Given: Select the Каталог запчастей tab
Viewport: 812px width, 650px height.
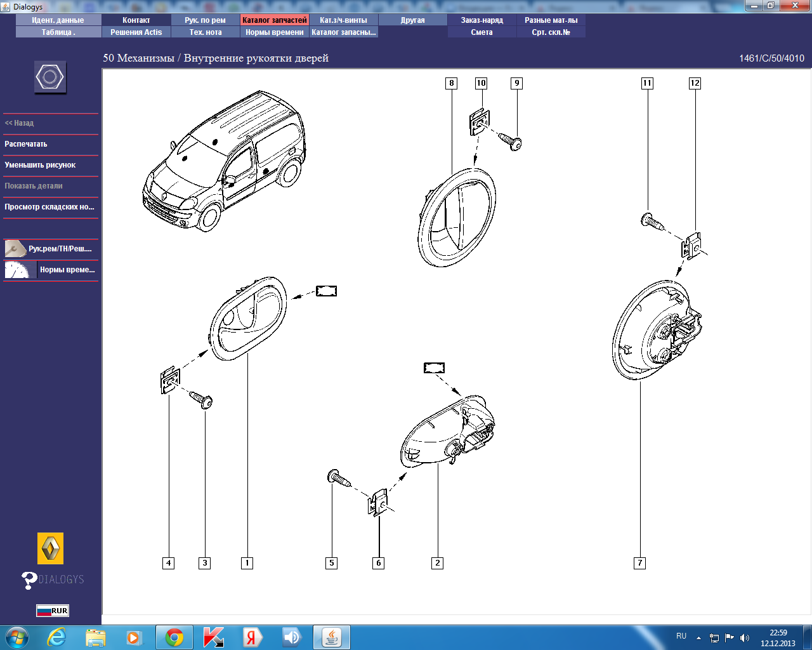Looking at the screenshot, I should coord(275,20).
